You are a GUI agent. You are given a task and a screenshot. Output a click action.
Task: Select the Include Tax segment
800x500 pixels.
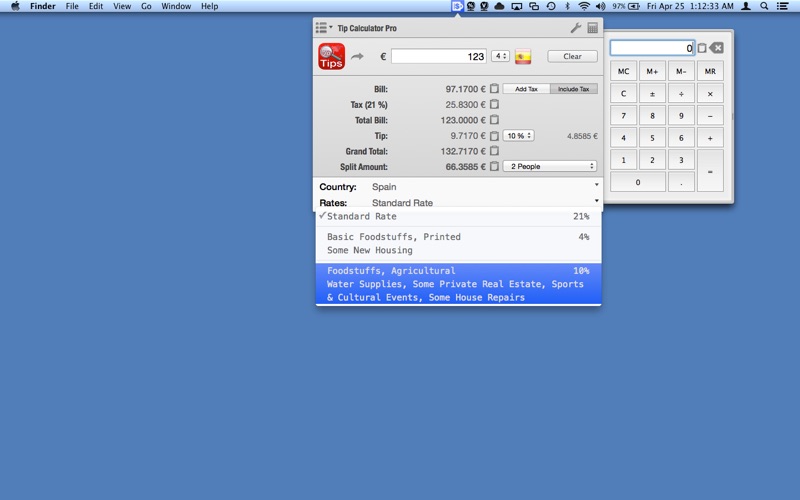(573, 89)
